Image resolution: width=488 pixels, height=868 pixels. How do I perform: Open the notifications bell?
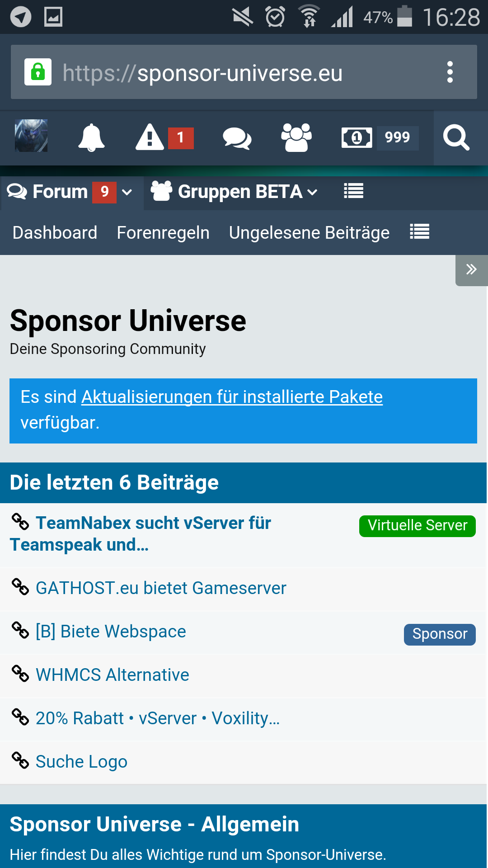91,137
